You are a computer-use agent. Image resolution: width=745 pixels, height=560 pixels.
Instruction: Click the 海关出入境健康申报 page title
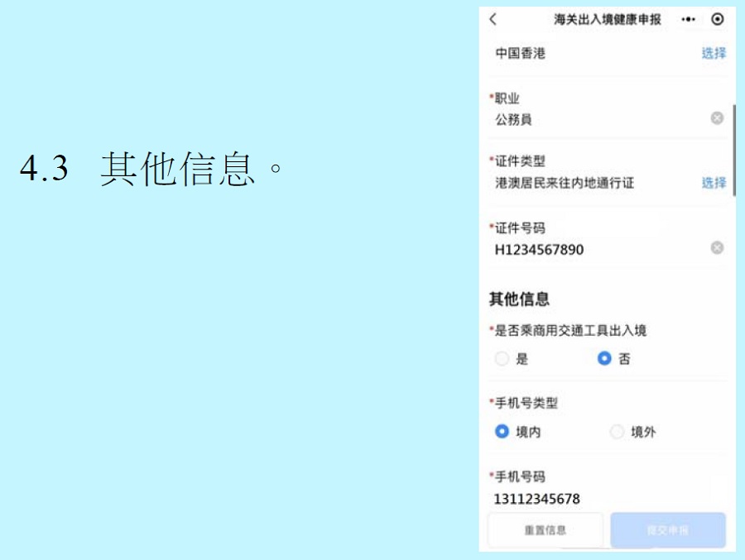click(608, 19)
